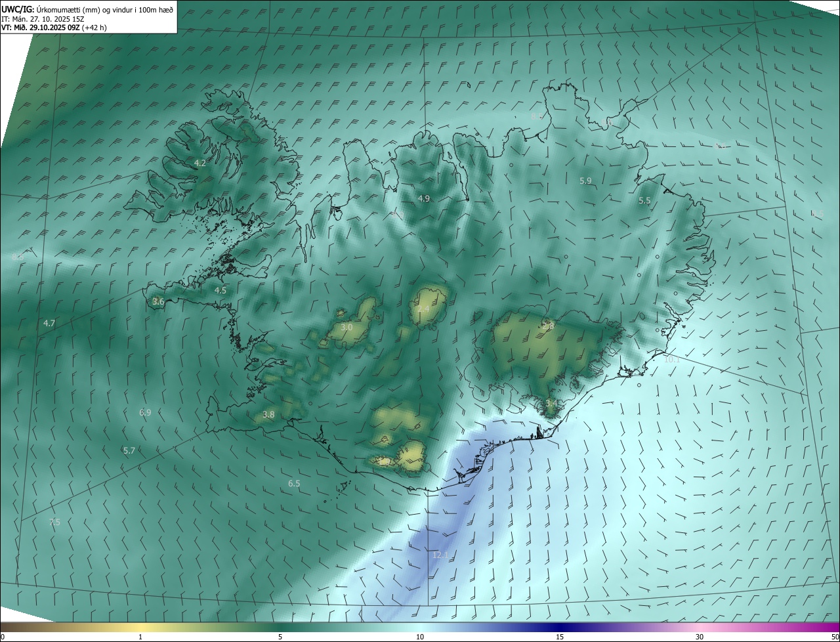
Task: Click the title text 'Úrkomumætti (mm) og vindur í 100m hæð'
Action: (105, 9)
